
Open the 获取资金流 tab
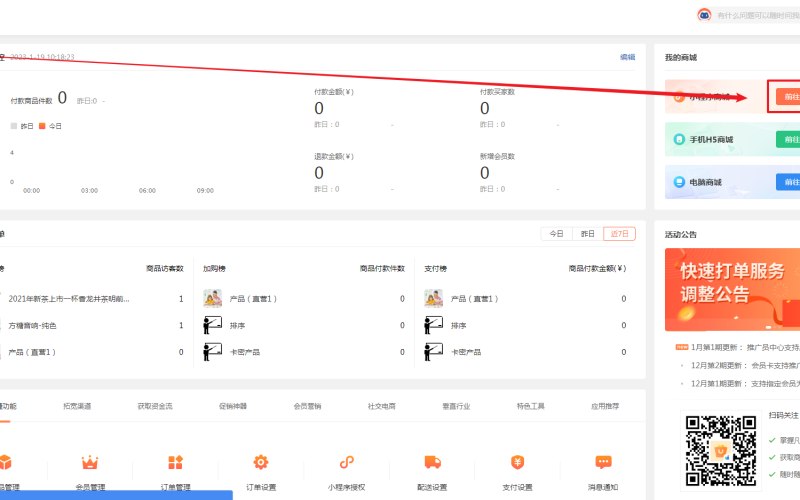click(x=155, y=406)
